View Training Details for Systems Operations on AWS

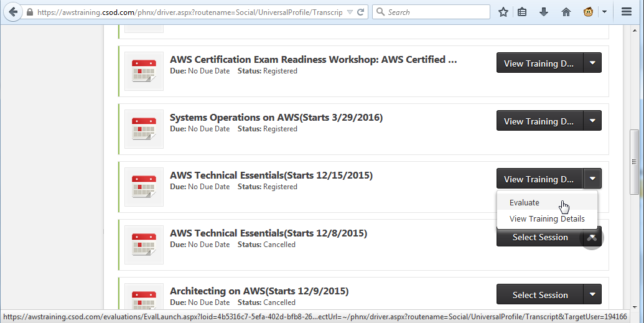coord(539,121)
